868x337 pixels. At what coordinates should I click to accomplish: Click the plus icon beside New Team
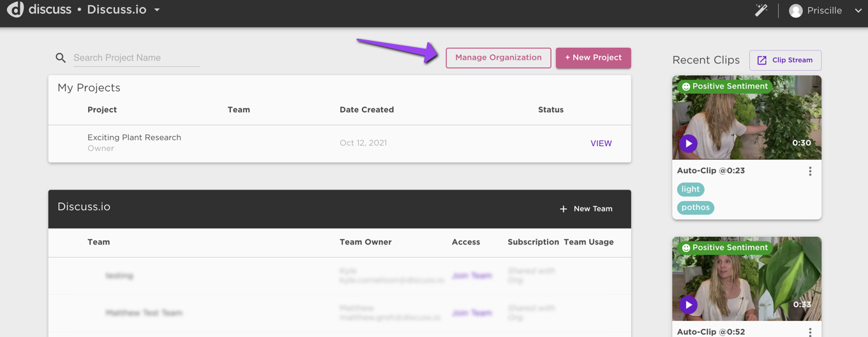563,209
